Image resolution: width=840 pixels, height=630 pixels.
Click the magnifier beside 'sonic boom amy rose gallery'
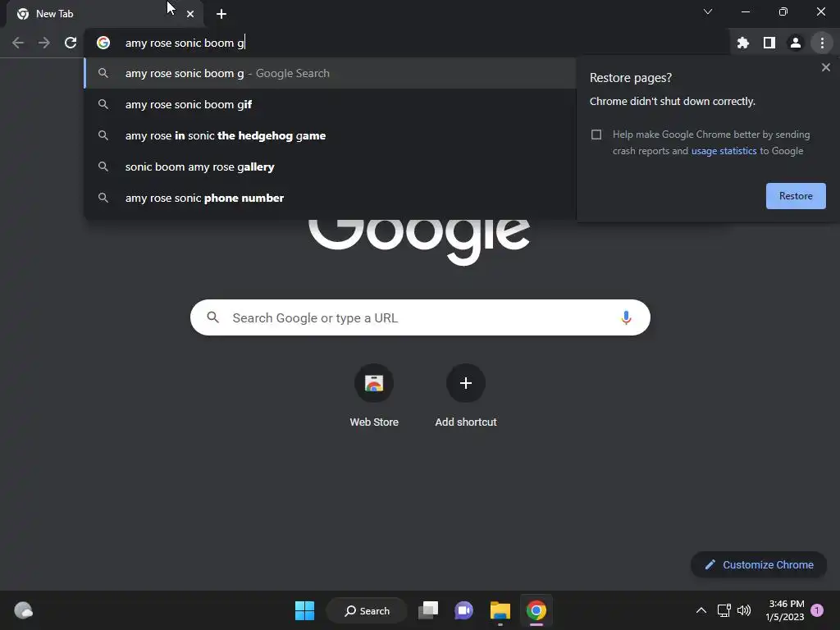point(103,167)
